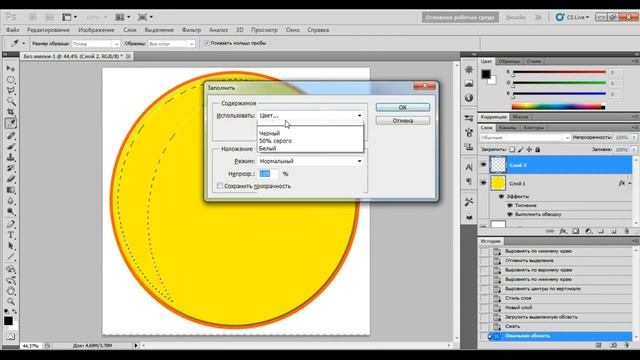Switch to the Образцы tab
The height and width of the screenshot is (360, 640).
point(509,61)
